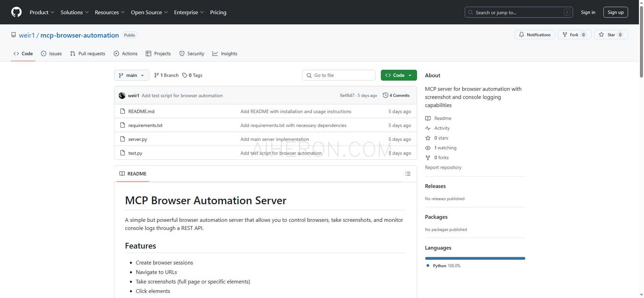Click the requirements.txt file icon
The image size is (644, 298).
click(122, 125)
